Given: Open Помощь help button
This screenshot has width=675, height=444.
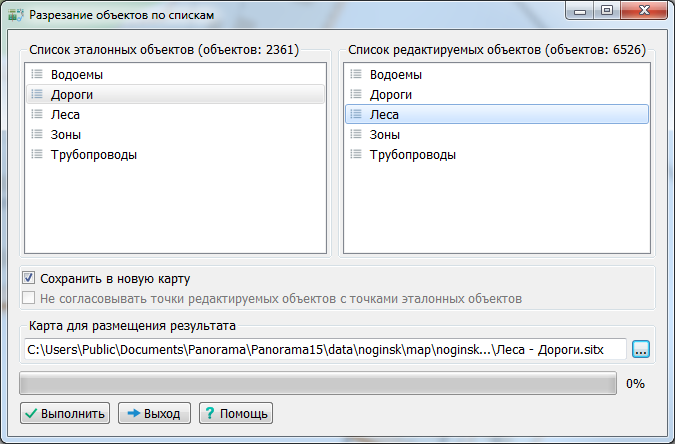Looking at the screenshot, I should (x=235, y=413).
